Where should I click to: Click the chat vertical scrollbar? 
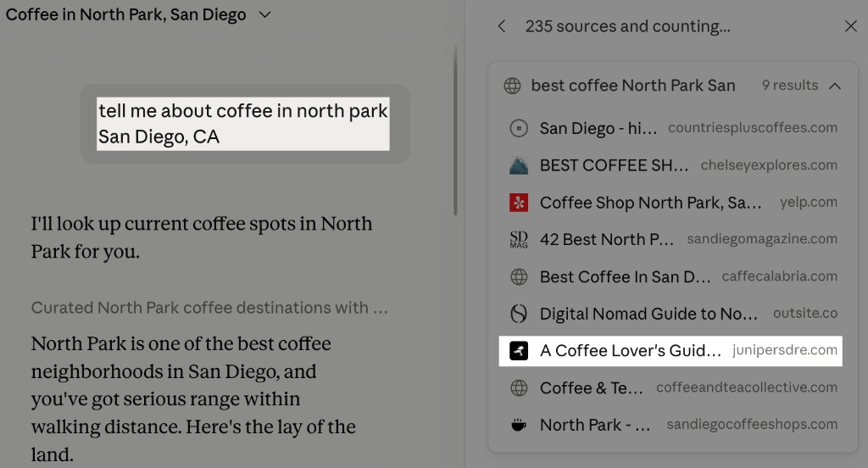455,131
